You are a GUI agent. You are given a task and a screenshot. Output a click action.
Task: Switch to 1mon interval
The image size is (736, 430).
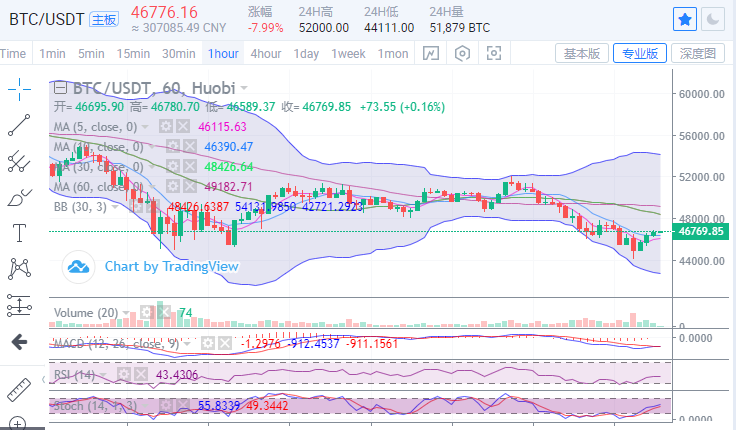click(x=393, y=54)
